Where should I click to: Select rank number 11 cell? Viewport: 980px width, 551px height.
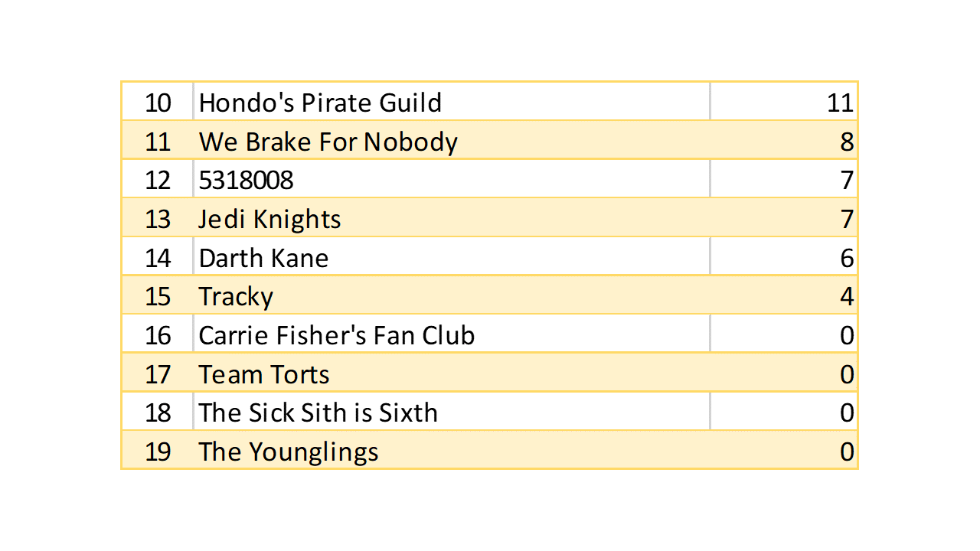pos(158,142)
